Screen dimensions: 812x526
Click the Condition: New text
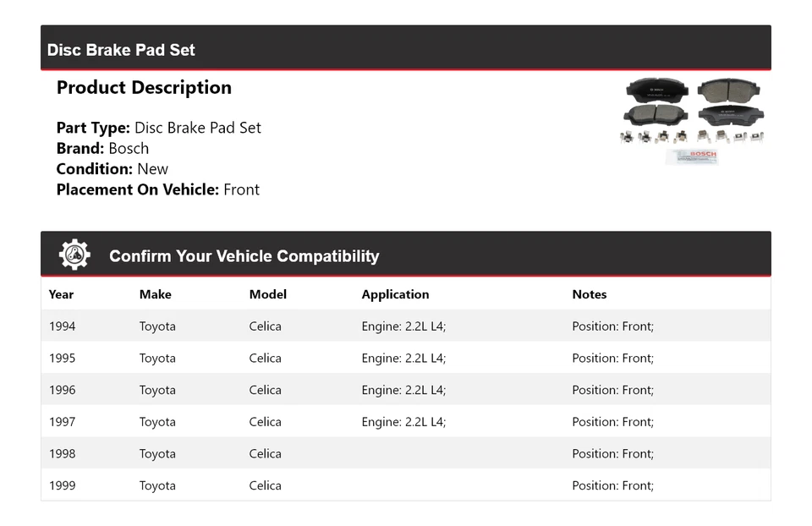(112, 168)
